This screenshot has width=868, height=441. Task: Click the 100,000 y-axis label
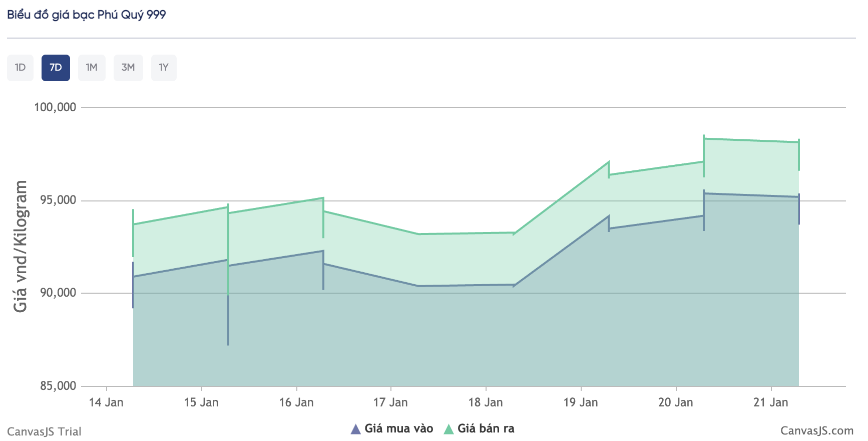[x=55, y=107]
